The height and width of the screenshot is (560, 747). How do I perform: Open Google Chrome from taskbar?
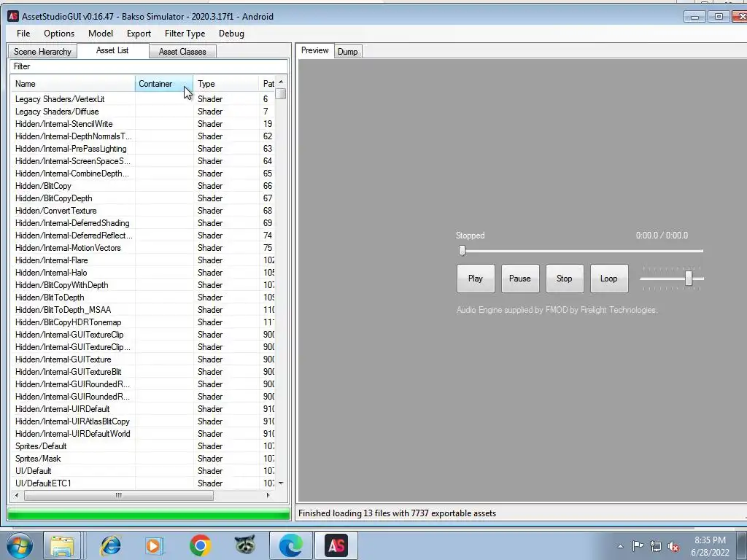[200, 545]
